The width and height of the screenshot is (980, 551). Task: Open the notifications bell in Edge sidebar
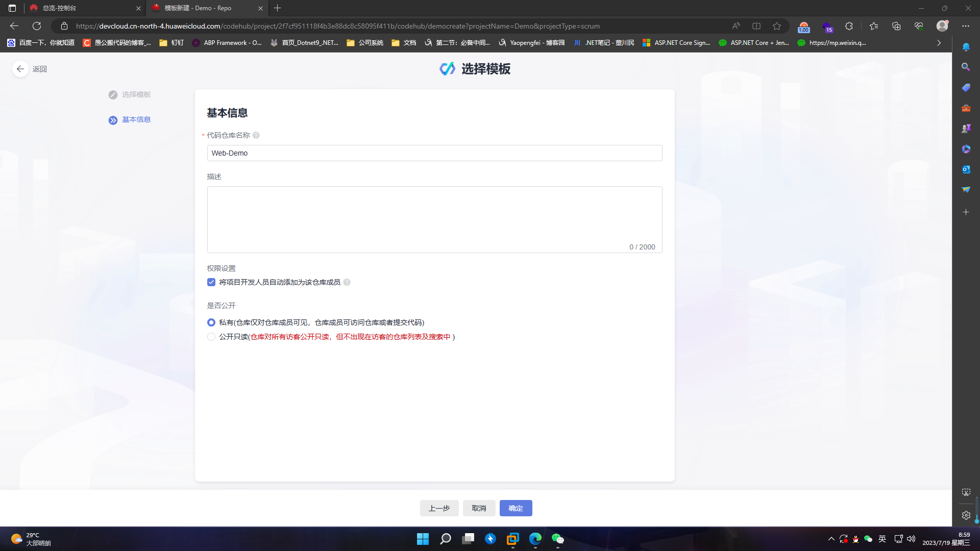[x=966, y=47]
